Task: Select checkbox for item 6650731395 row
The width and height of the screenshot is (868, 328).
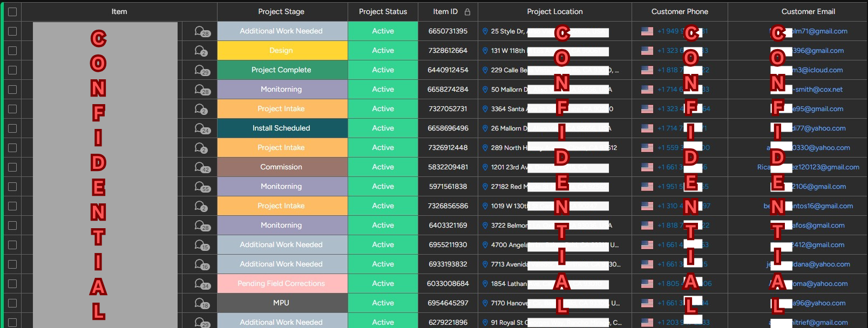Action: point(12,31)
